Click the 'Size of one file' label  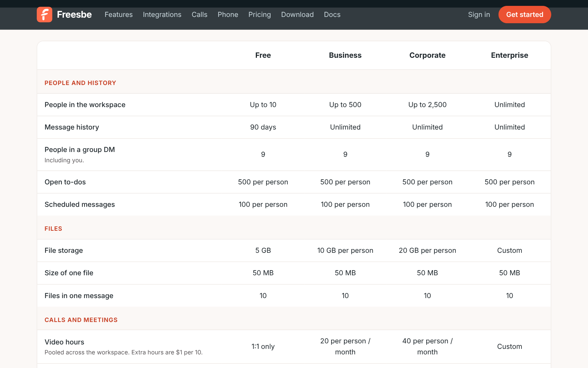[x=69, y=273]
